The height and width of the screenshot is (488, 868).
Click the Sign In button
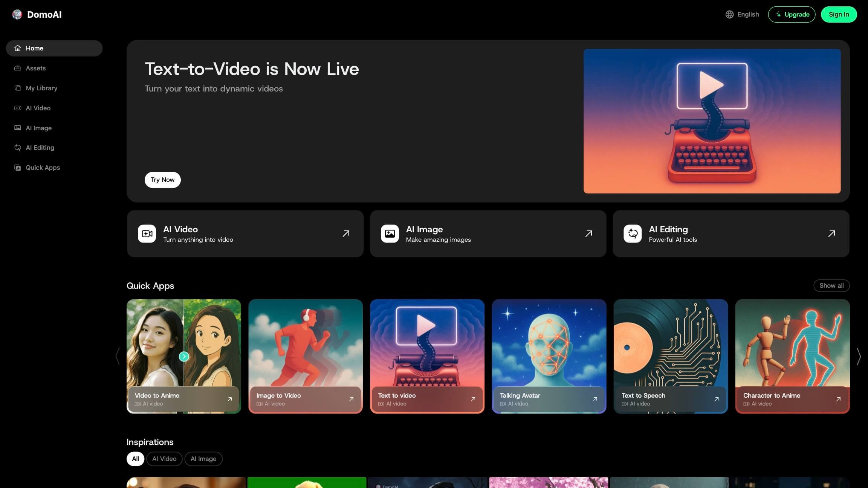(839, 14)
